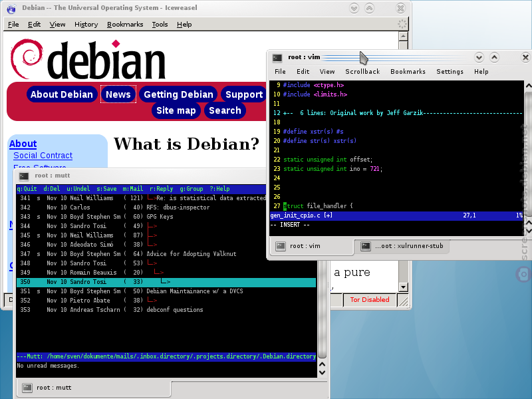
Task: Open Tools menu in Iceweasel
Action: (160, 25)
